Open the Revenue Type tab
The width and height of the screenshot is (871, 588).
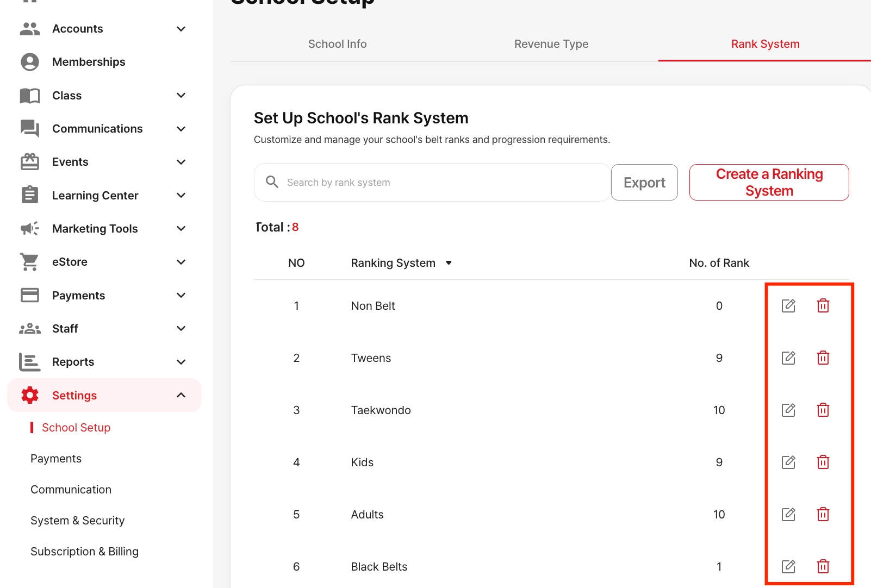(x=551, y=44)
